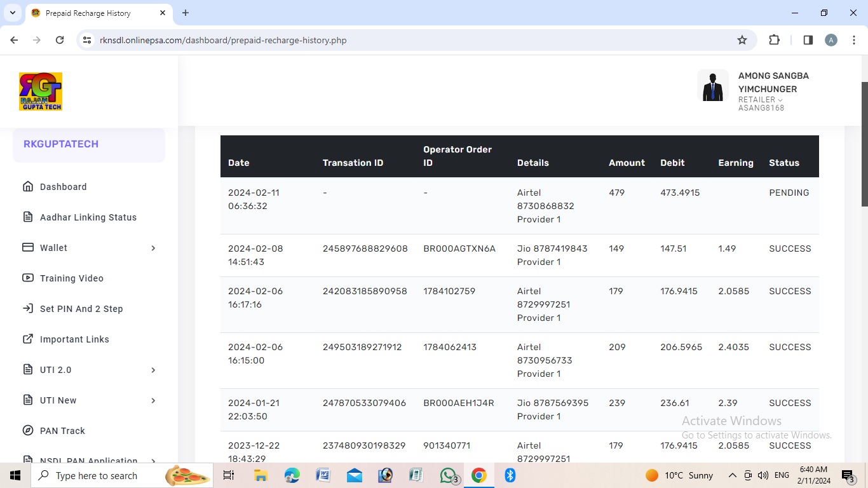This screenshot has width=868, height=488.
Task: Click the Training Video play icon
Action: 28,278
